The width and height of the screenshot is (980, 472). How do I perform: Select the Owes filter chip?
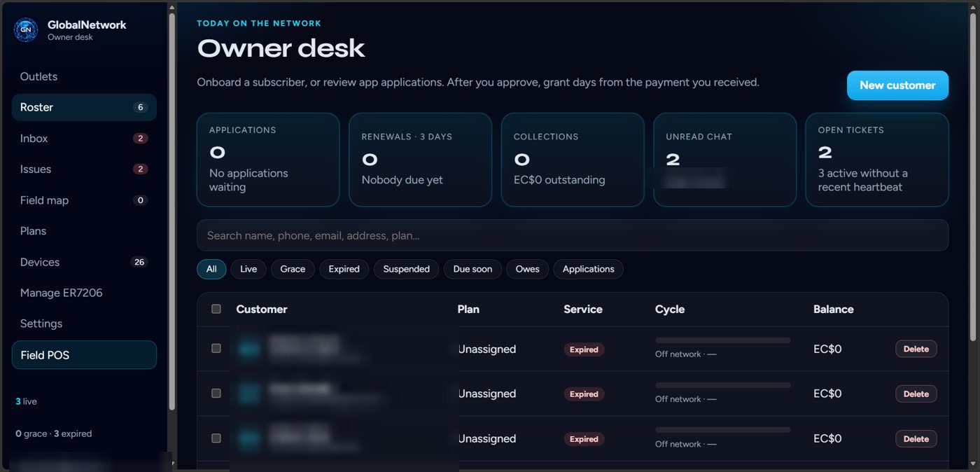pyautogui.click(x=527, y=269)
